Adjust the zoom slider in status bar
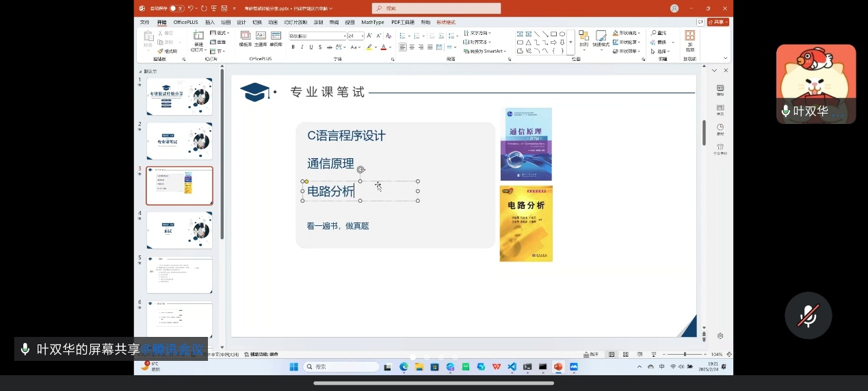The image size is (868, 391). tap(685, 354)
